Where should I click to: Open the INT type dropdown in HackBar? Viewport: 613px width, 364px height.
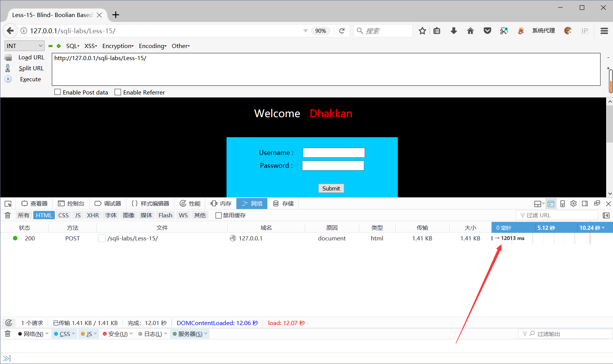pyautogui.click(x=24, y=45)
